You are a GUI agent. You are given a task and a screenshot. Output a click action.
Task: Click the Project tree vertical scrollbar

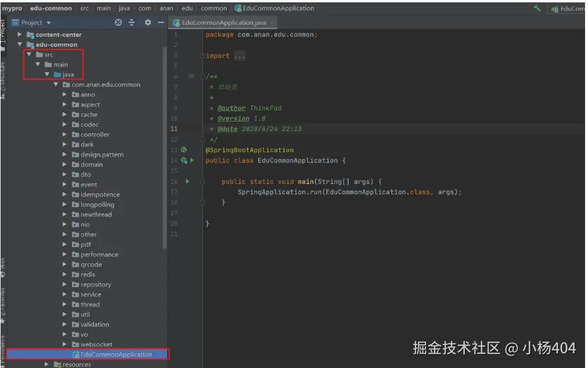(165, 148)
